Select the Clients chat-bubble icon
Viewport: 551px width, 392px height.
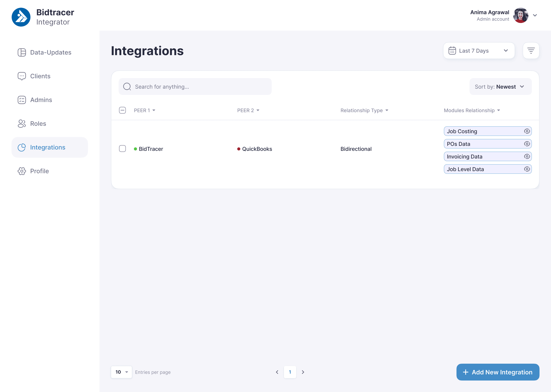pyautogui.click(x=22, y=76)
